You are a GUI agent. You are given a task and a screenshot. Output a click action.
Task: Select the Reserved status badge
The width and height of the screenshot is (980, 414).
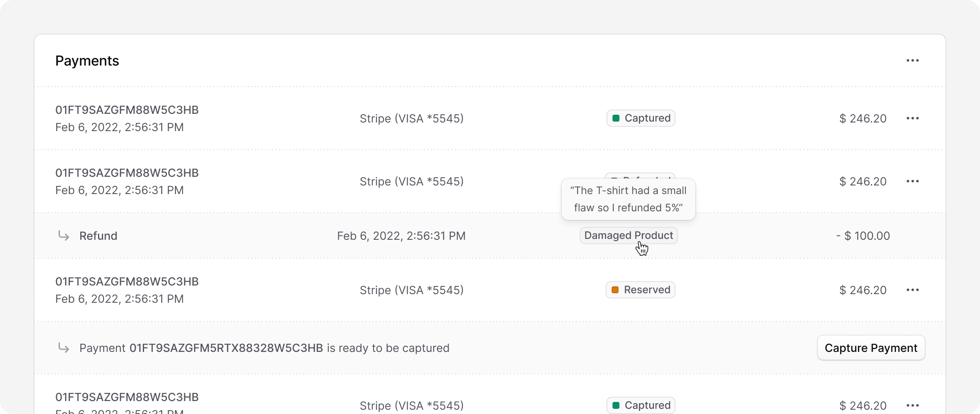641,290
